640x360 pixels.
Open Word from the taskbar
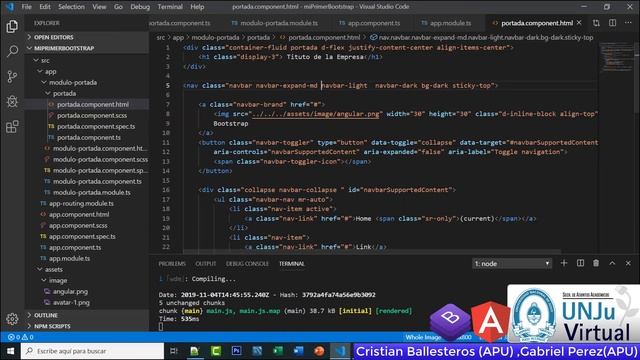[299, 351]
